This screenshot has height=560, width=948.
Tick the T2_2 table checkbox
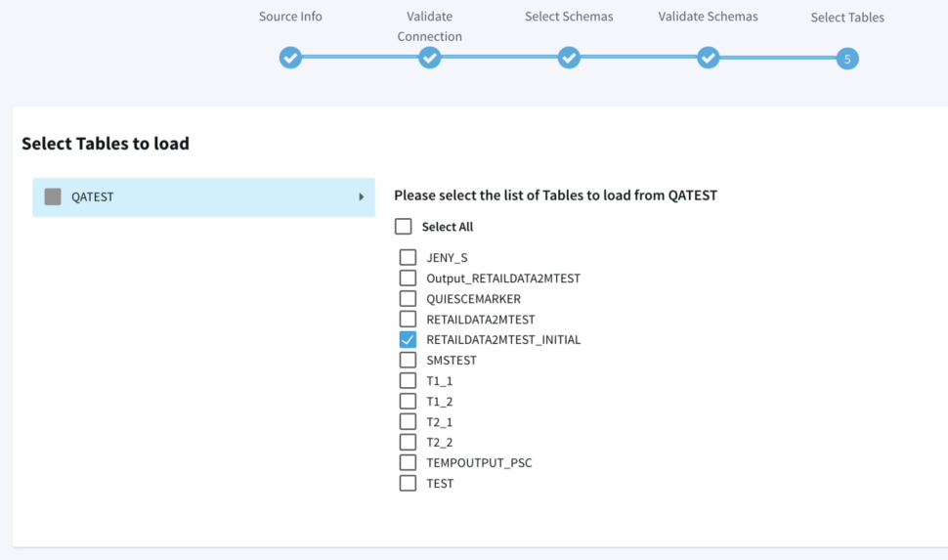(x=408, y=443)
